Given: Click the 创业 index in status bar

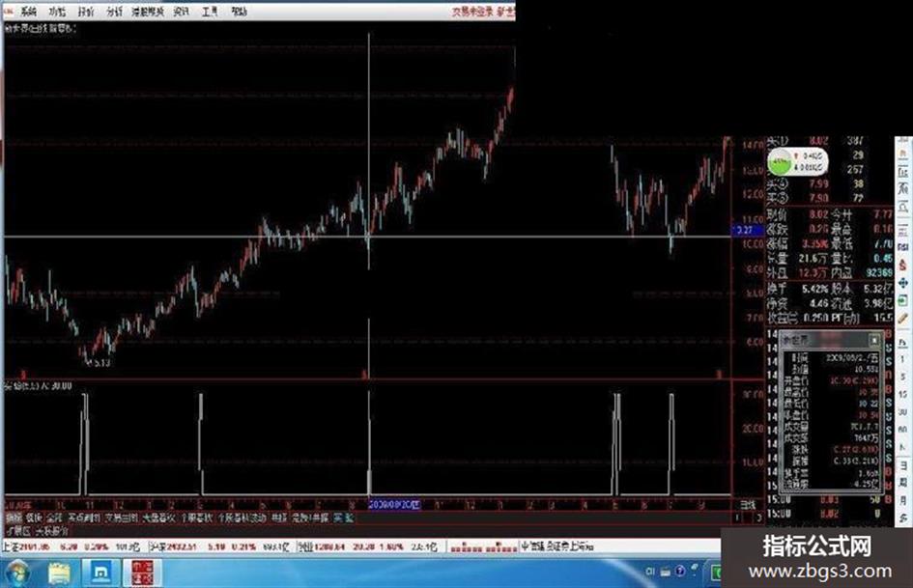Looking at the screenshot, I should point(368,547).
